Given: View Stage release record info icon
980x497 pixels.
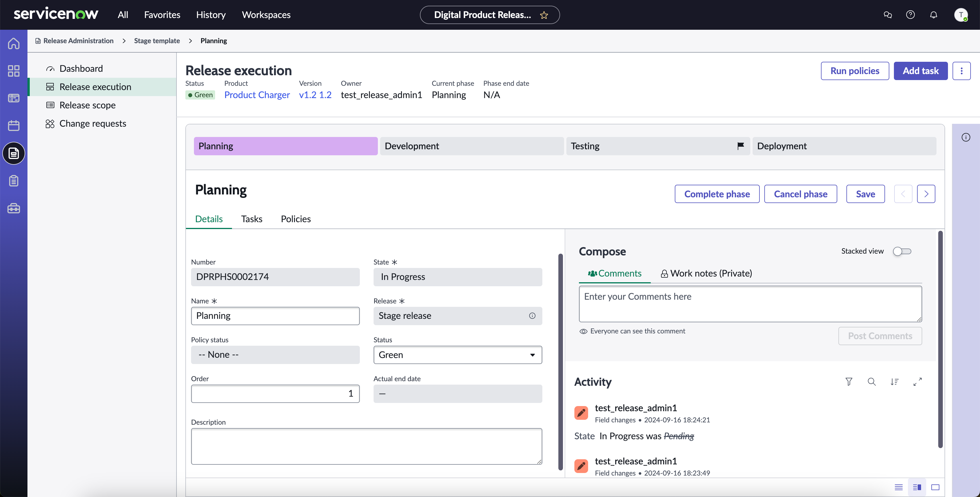Looking at the screenshot, I should (532, 316).
